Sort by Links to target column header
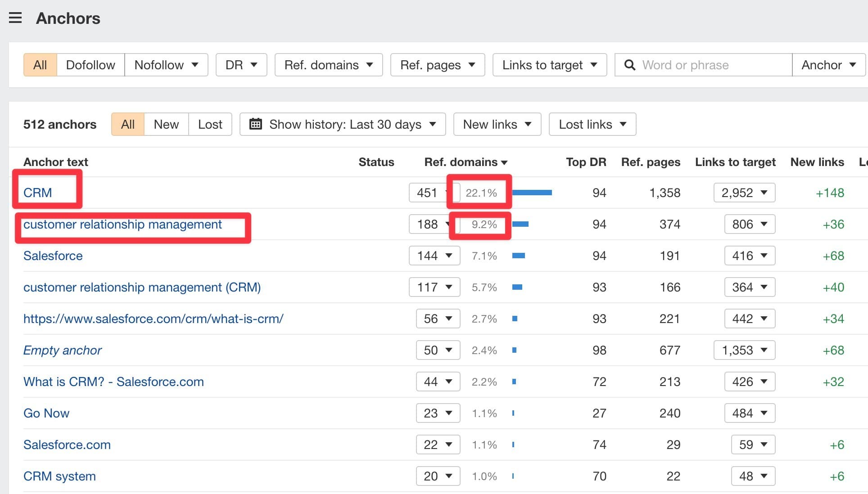 [x=735, y=162]
